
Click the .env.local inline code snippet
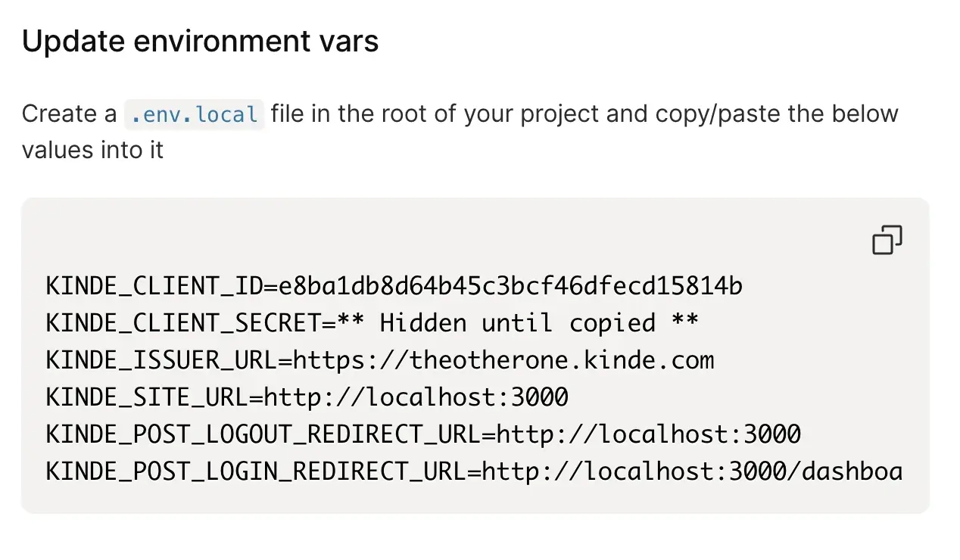(194, 114)
